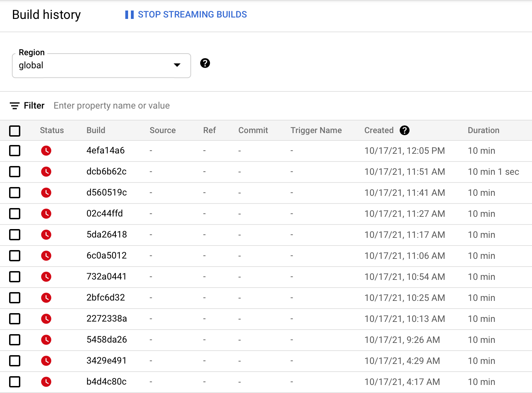
Task: Check the checkbox for build 02c44ffd
Action: click(15, 214)
